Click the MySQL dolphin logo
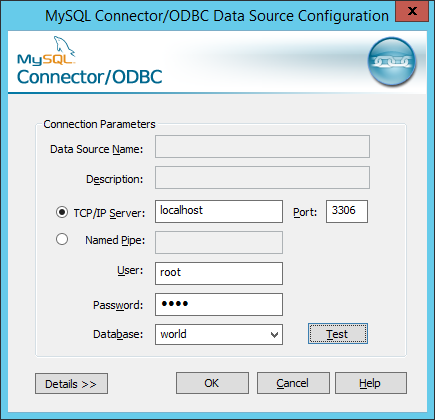The height and width of the screenshot is (420, 435). (x=46, y=50)
